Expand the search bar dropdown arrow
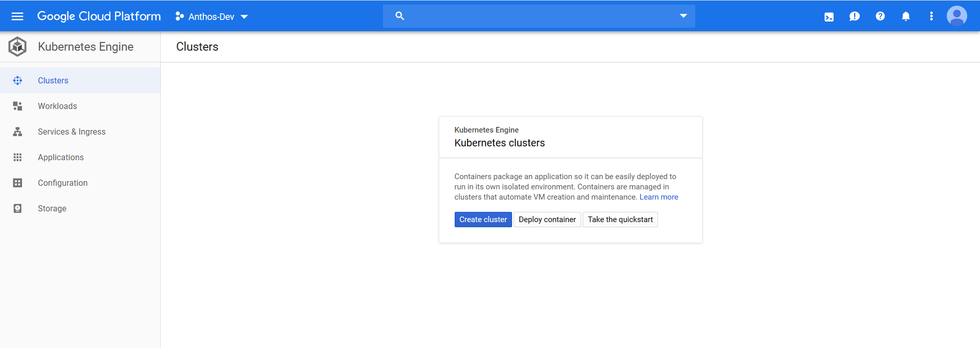This screenshot has width=980, height=348. pos(683,16)
